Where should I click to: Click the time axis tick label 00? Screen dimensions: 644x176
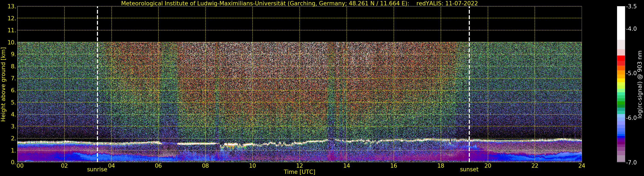[x=20, y=166]
